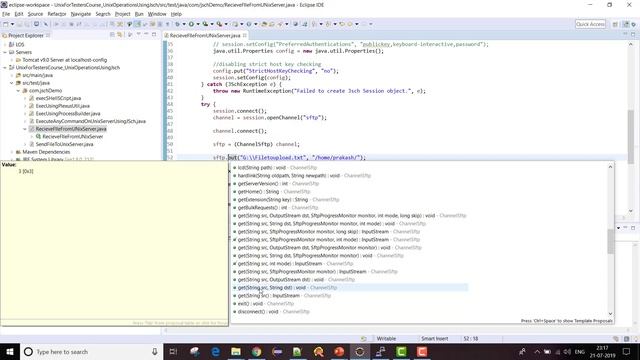This screenshot has width=640, height=360.
Task: Click the Writable status bar entry
Action: click(x=386, y=339)
